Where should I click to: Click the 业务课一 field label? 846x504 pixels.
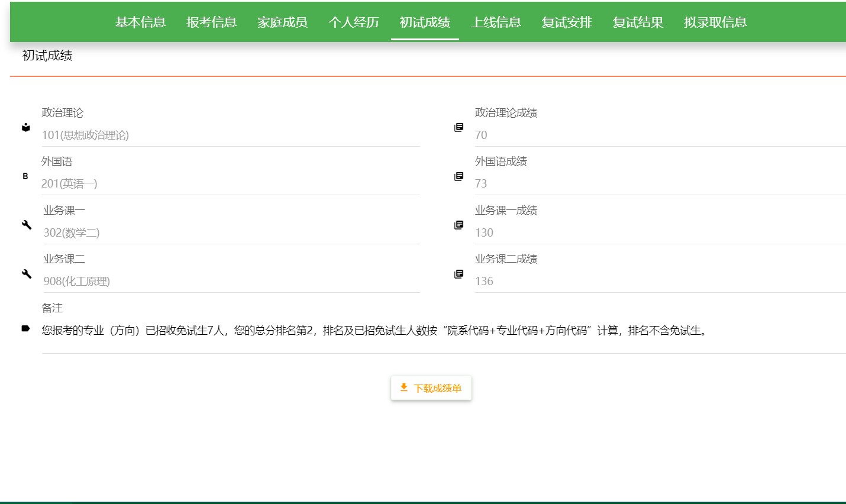64,210
